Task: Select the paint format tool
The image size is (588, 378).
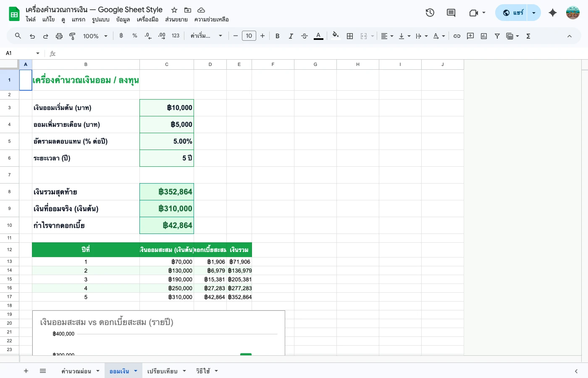Action: coord(72,36)
